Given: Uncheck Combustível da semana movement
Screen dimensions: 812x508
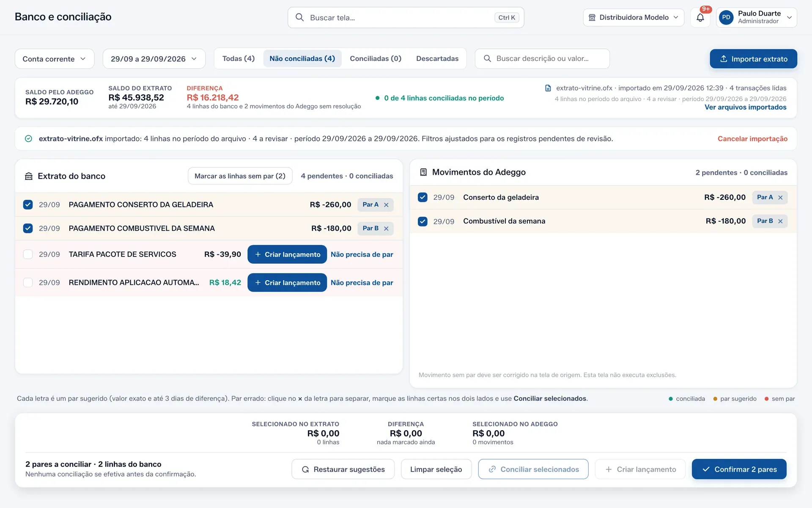Looking at the screenshot, I should coord(422,221).
